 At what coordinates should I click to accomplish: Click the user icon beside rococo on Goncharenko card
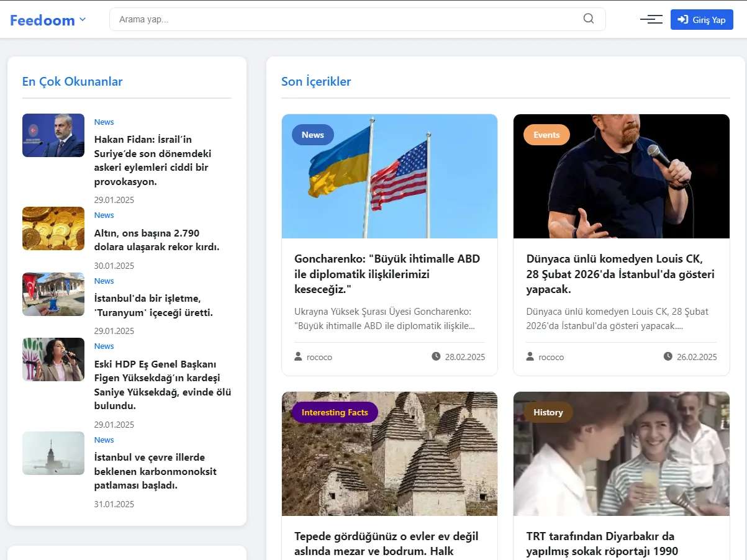click(x=298, y=356)
